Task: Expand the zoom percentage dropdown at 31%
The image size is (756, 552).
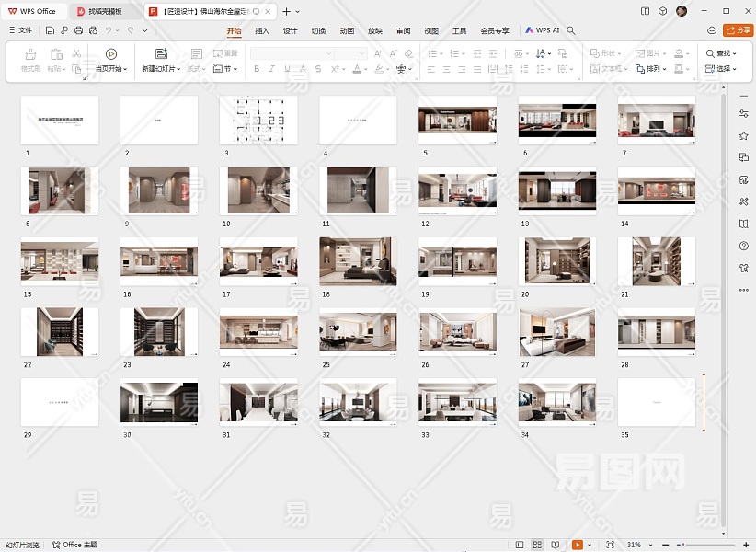Action: (638, 545)
